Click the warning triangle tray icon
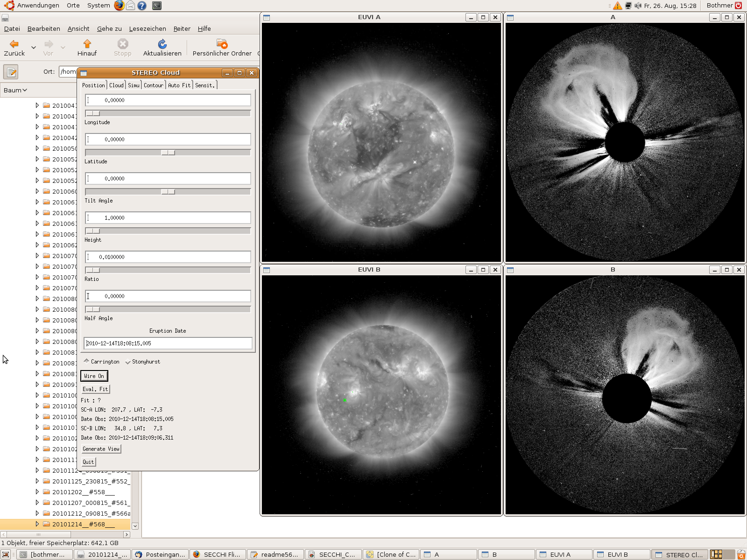 (618, 6)
